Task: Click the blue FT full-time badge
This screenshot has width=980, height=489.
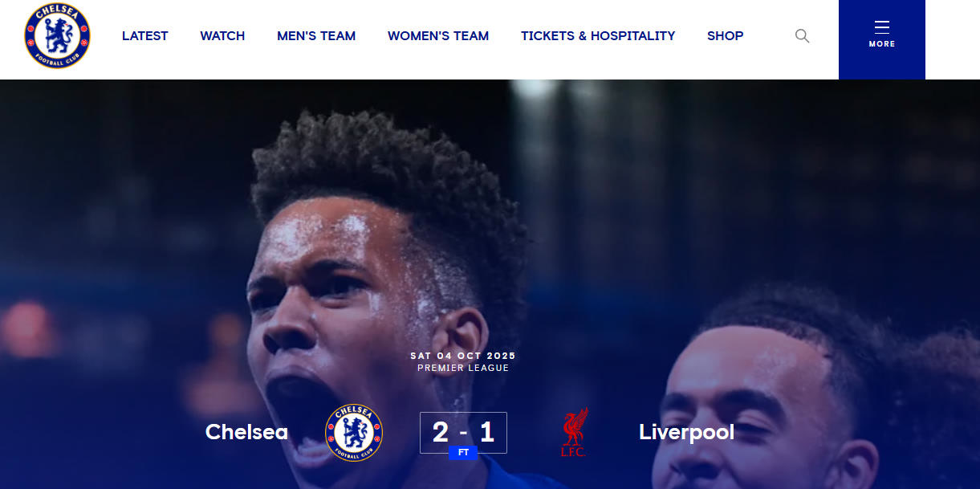Action: (x=463, y=453)
